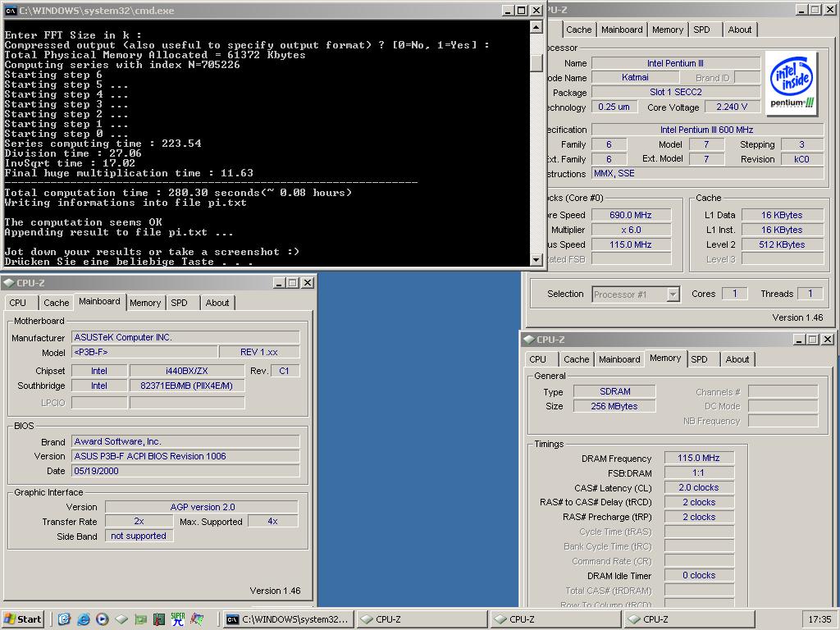This screenshot has height=630, width=840.
Task: Activate the first CPU-Z taskbar button
Action: pos(422,619)
